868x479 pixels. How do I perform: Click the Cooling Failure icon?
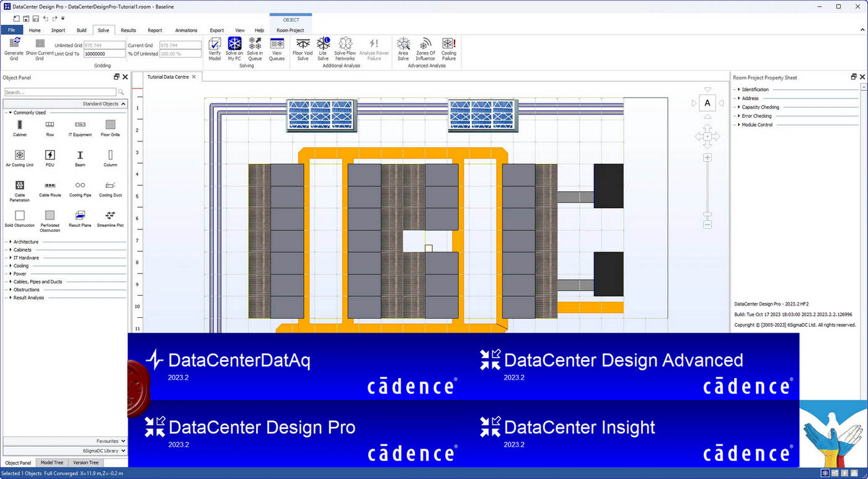click(x=449, y=48)
